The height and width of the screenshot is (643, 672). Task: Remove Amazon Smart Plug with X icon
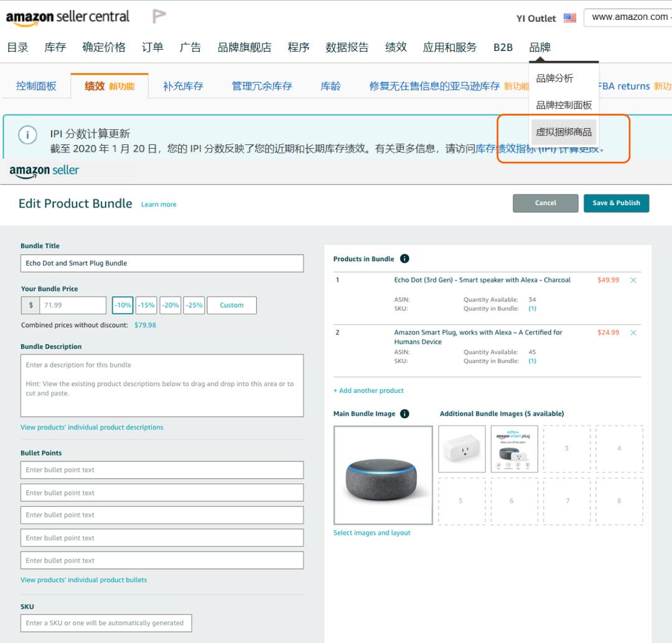[633, 333]
